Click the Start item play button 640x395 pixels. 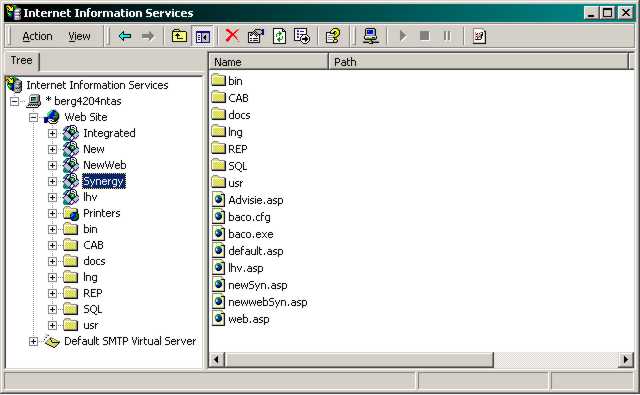click(x=403, y=36)
